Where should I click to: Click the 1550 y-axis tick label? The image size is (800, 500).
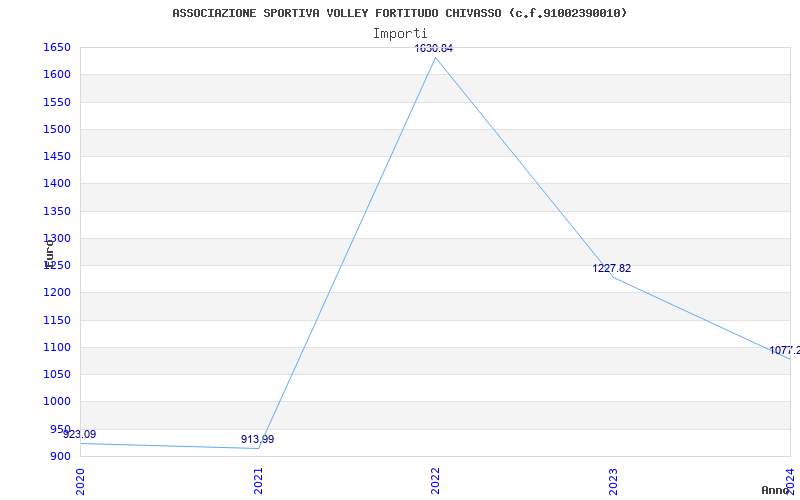(57, 103)
